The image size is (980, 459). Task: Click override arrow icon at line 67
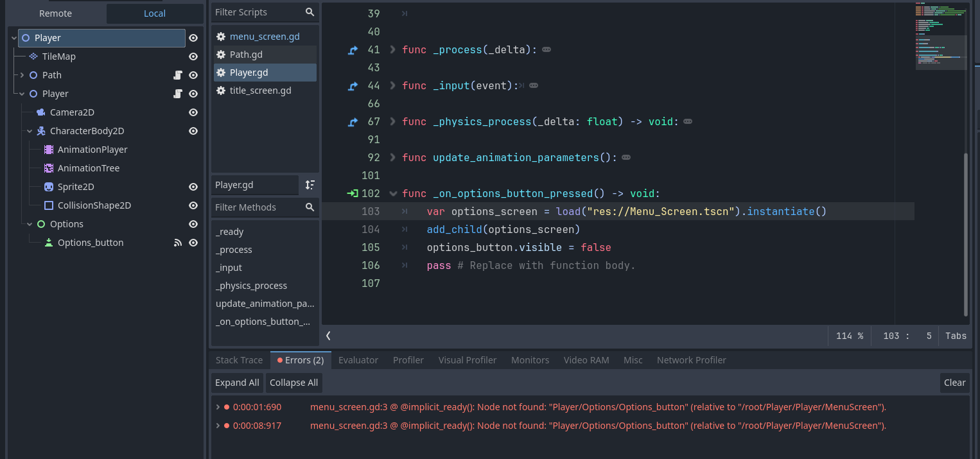pos(352,121)
